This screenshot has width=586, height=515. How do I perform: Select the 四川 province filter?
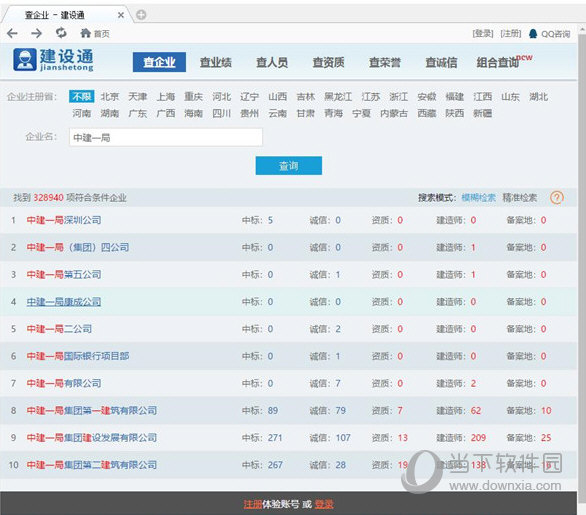(222, 113)
